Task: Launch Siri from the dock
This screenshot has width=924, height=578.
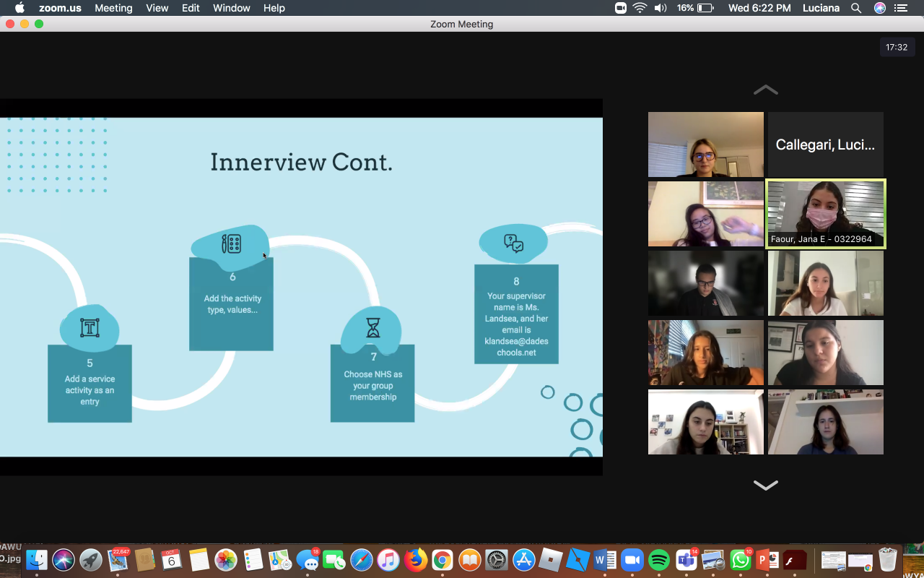Action: pyautogui.click(x=64, y=560)
